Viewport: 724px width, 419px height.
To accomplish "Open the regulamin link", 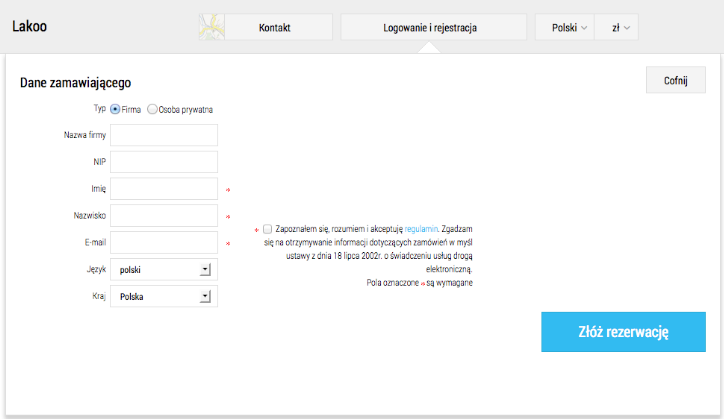I will pos(421,229).
